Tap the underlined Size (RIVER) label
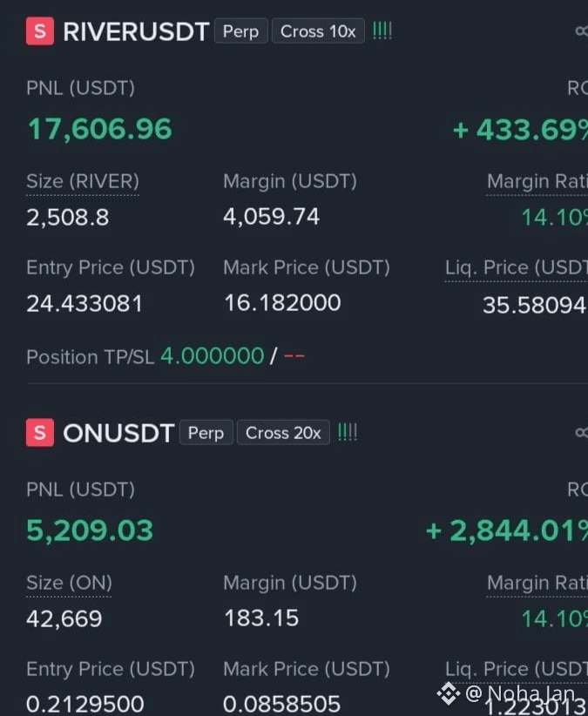The image size is (588, 716). pyautogui.click(x=83, y=182)
